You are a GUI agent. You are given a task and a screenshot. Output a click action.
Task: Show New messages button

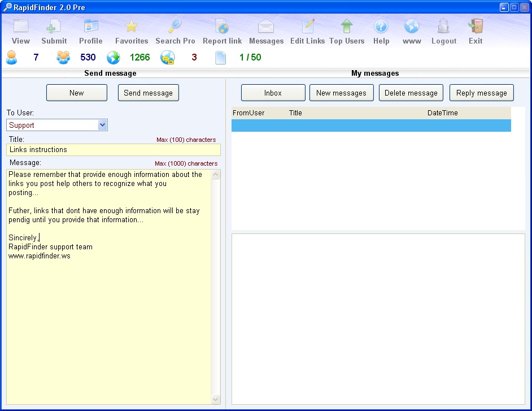click(341, 93)
